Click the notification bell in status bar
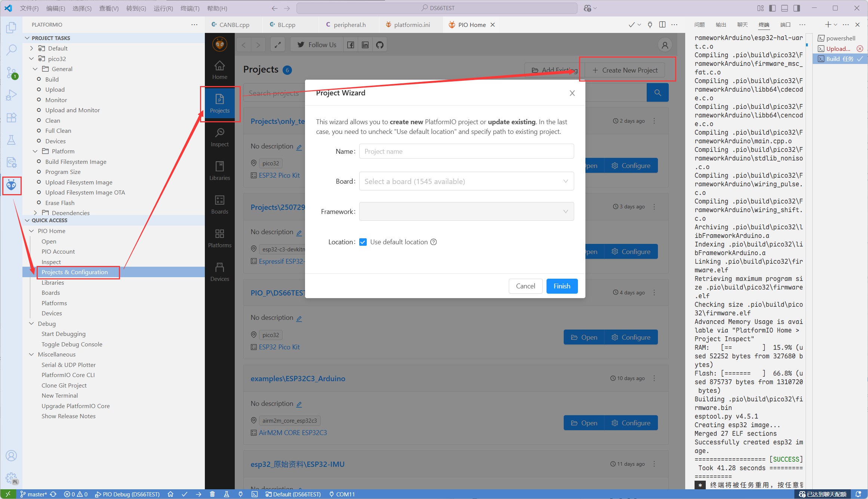Image resolution: width=868 pixels, height=499 pixels. coord(858,494)
